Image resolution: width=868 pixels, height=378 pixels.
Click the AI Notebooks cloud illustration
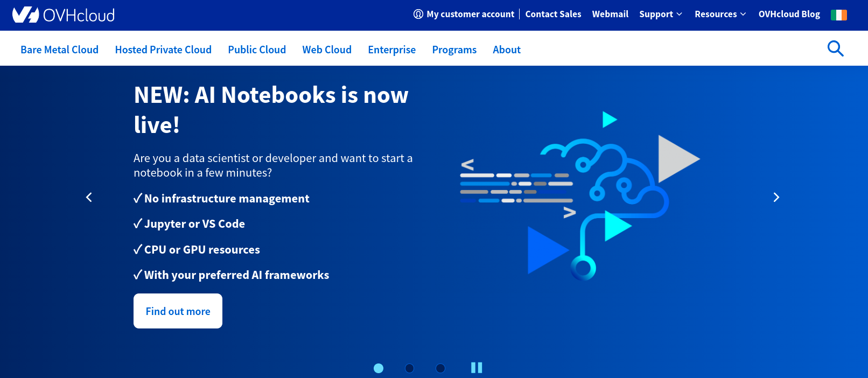click(x=580, y=196)
